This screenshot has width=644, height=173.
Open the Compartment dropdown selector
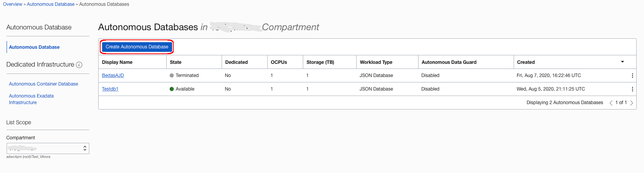48,148
